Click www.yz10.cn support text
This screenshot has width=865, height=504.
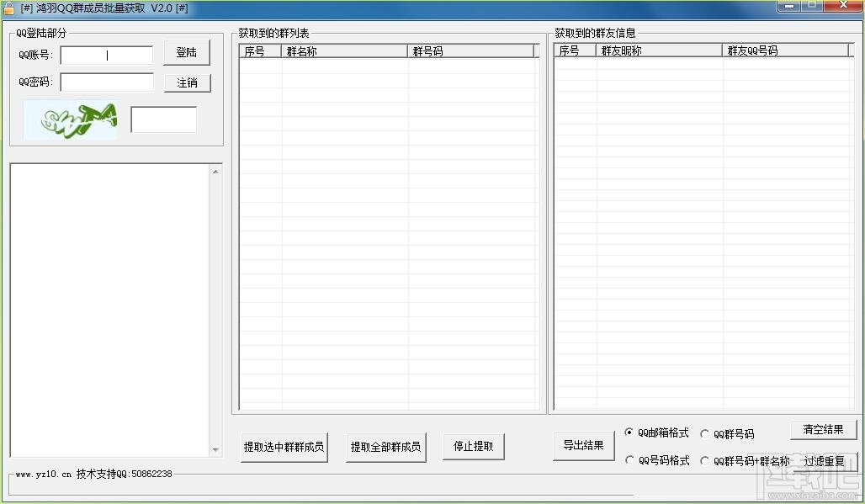[x=93, y=474]
